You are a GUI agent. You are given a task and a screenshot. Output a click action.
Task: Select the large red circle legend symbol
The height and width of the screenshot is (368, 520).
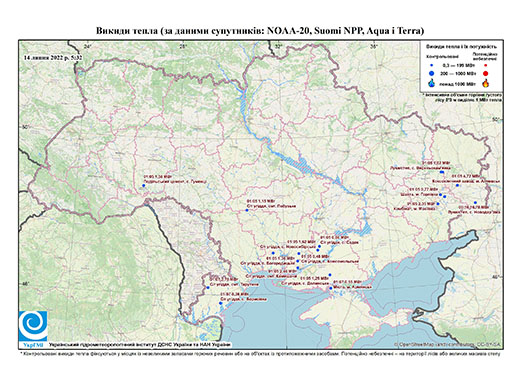click(486, 73)
